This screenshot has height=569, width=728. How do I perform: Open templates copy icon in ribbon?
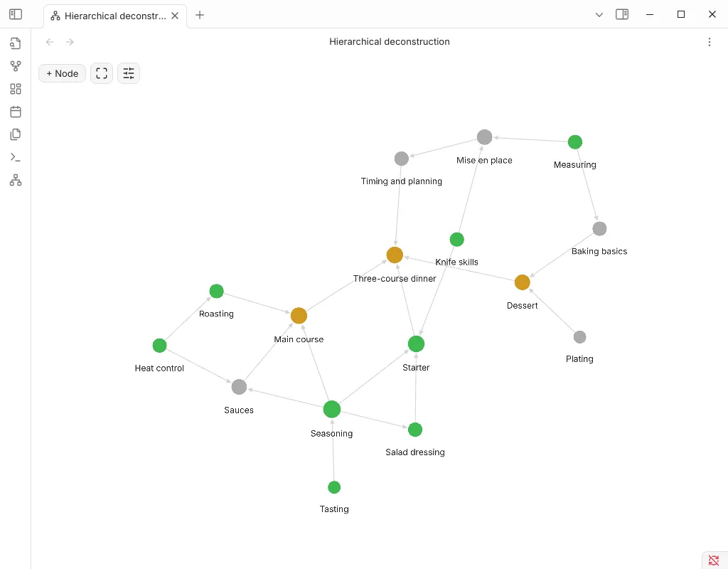click(16, 134)
